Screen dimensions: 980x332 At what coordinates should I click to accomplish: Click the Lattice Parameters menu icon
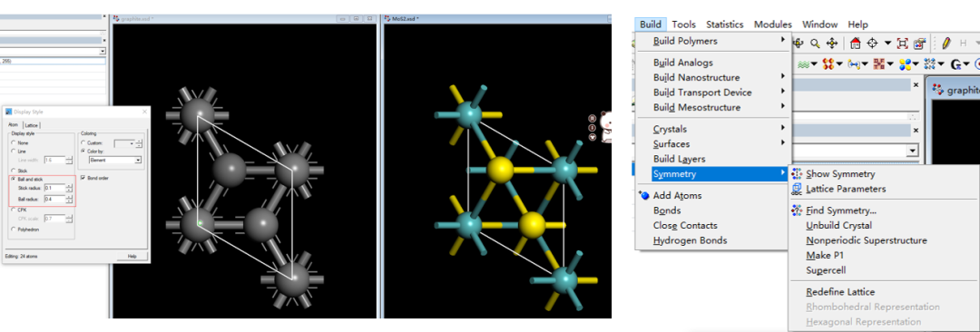(797, 189)
